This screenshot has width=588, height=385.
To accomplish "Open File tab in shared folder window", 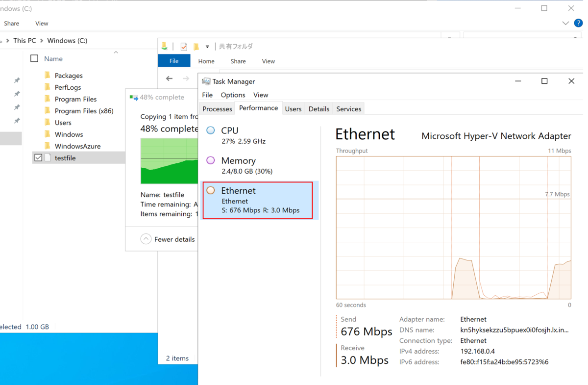I will tap(174, 61).
